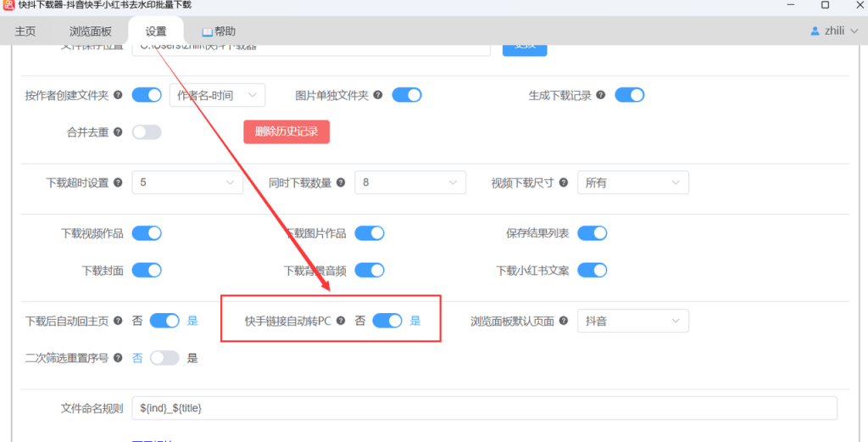Enable the 合并去重 switch
The width and height of the screenshot is (868, 442).
click(147, 131)
